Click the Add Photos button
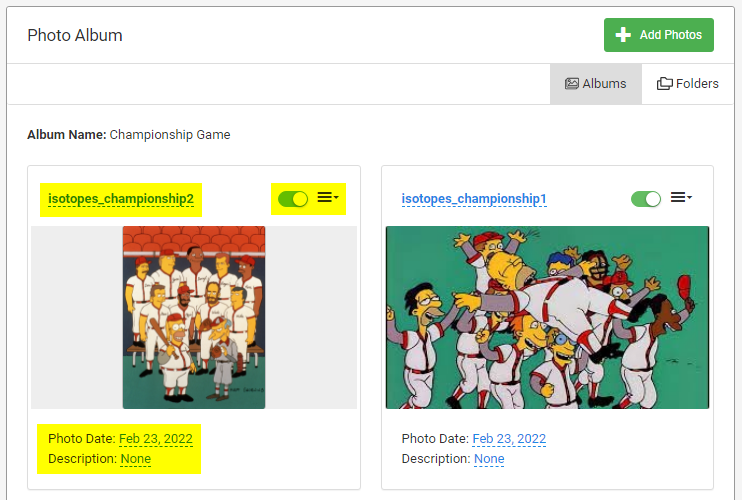 (659, 35)
